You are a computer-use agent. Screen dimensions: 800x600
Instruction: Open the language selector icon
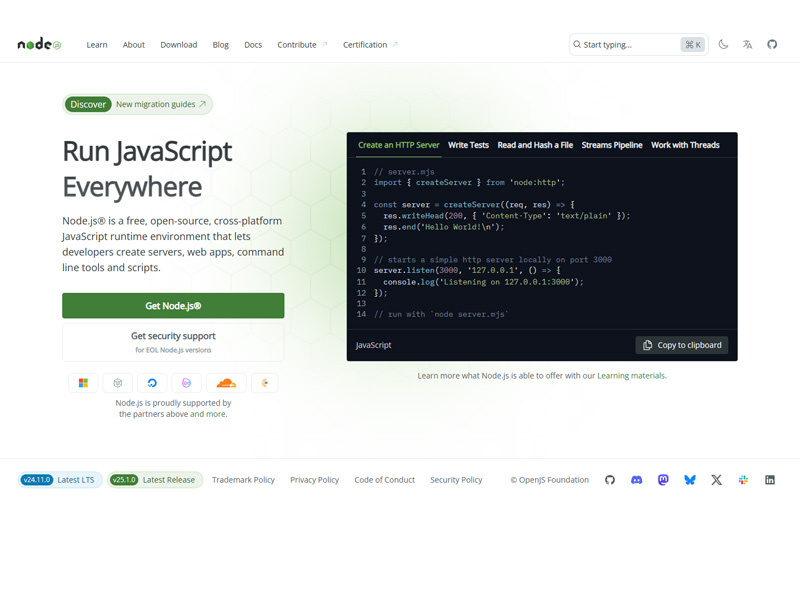pos(747,44)
